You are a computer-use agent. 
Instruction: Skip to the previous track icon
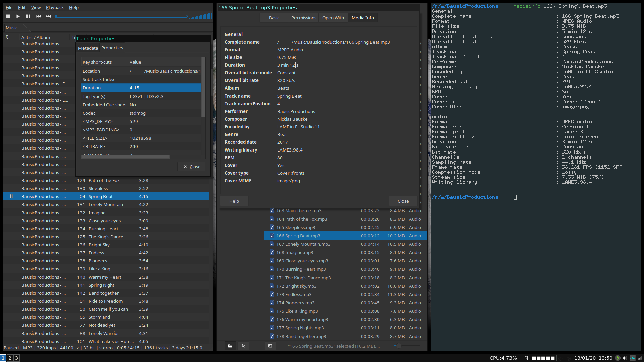38,16
